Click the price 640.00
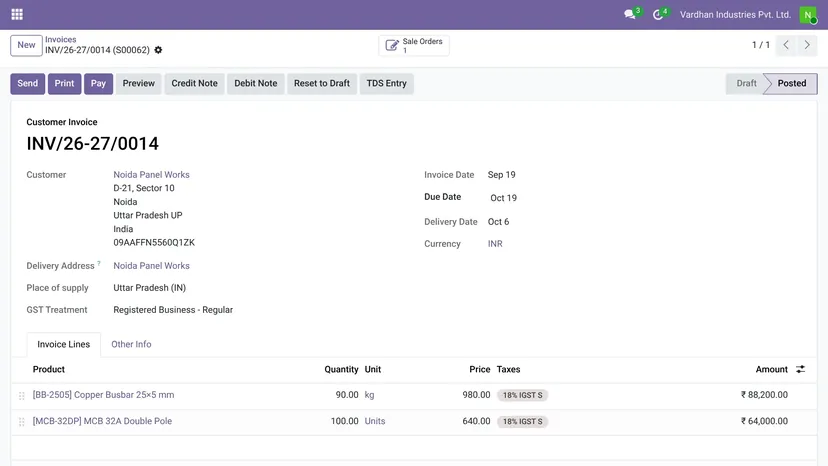 click(476, 421)
